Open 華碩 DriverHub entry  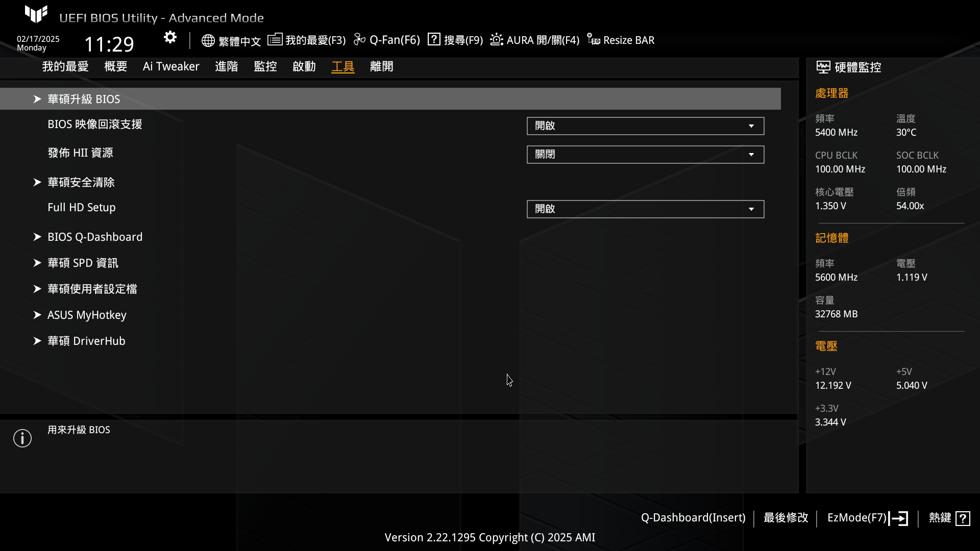(86, 341)
